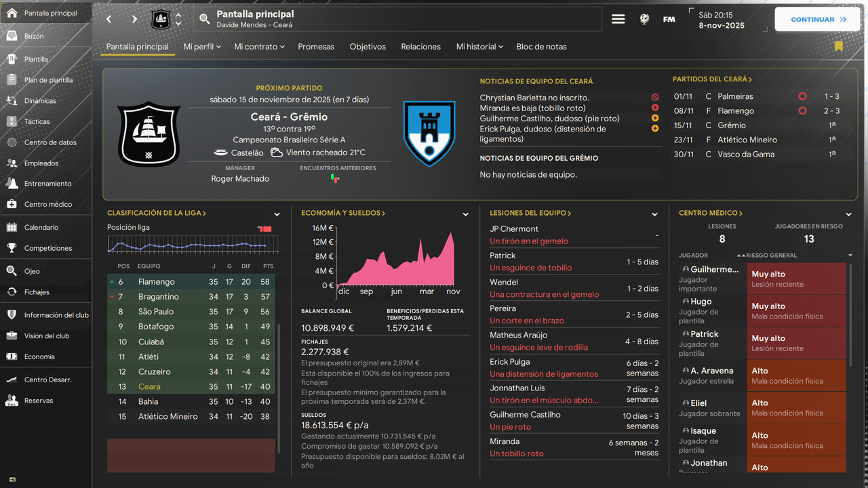Open the Economia icon in sidebar
Image resolution: width=868 pixels, height=488 pixels.
tap(12, 357)
